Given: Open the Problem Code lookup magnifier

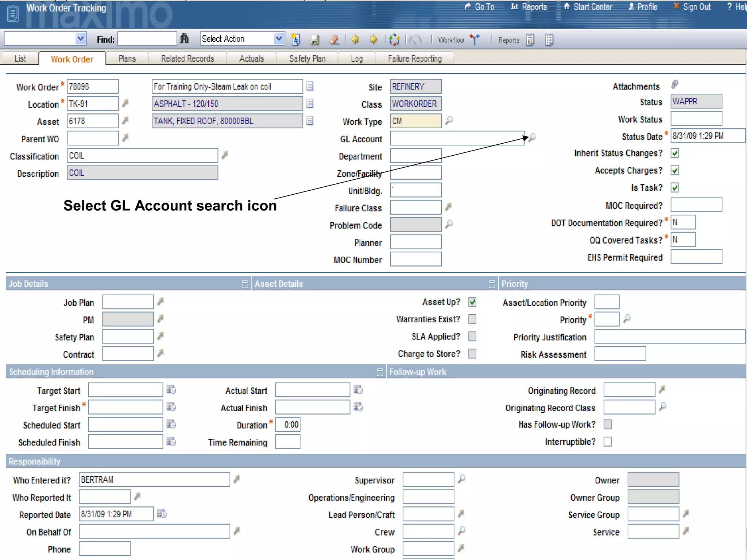Looking at the screenshot, I should pos(449,223).
